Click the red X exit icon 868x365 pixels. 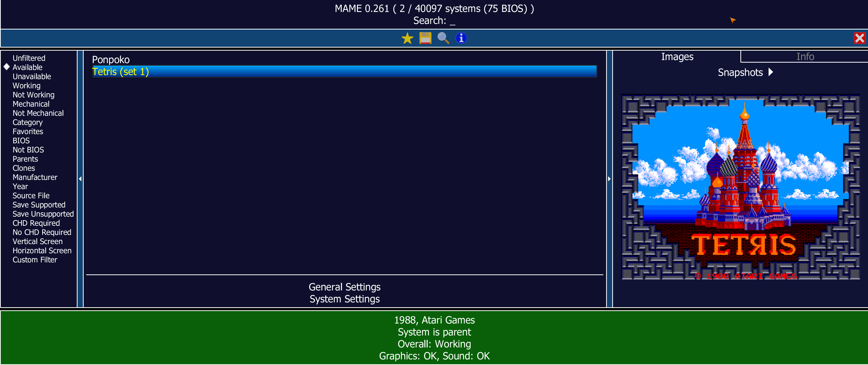tap(859, 38)
